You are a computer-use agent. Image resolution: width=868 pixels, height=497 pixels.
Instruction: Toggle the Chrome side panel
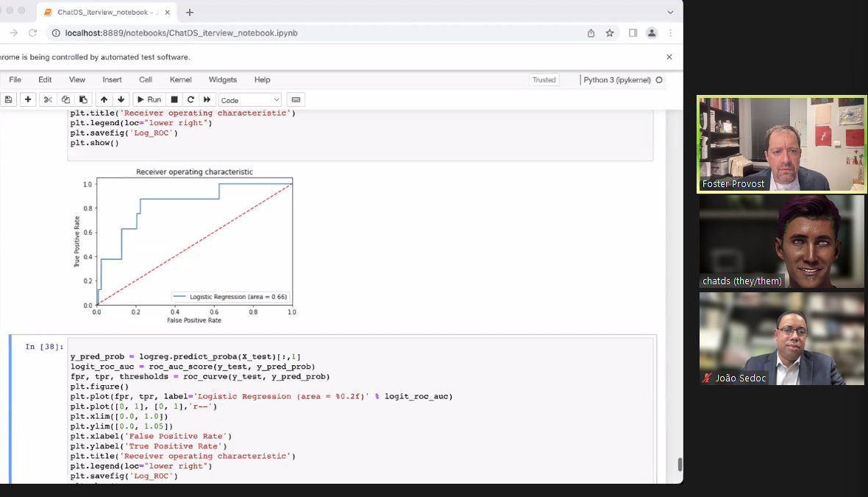tap(633, 33)
